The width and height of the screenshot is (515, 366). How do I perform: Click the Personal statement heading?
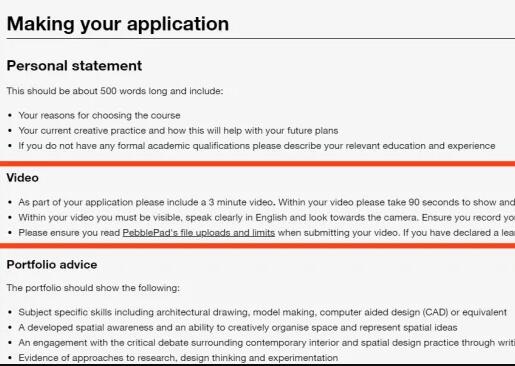pos(74,66)
